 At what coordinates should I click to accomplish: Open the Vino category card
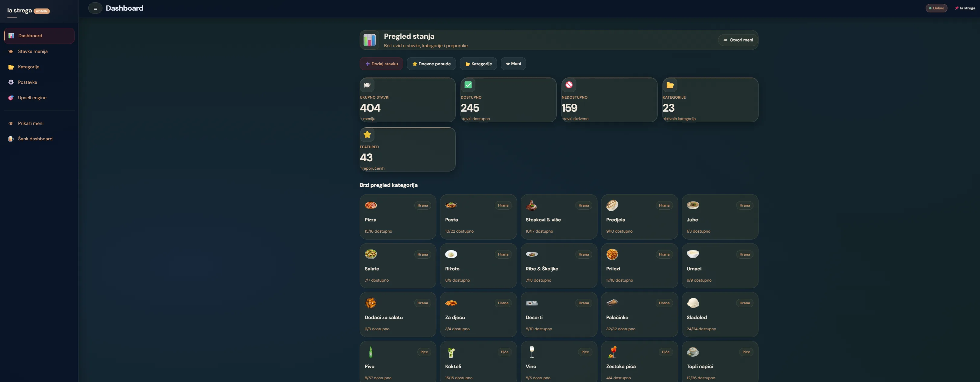pyautogui.click(x=559, y=361)
